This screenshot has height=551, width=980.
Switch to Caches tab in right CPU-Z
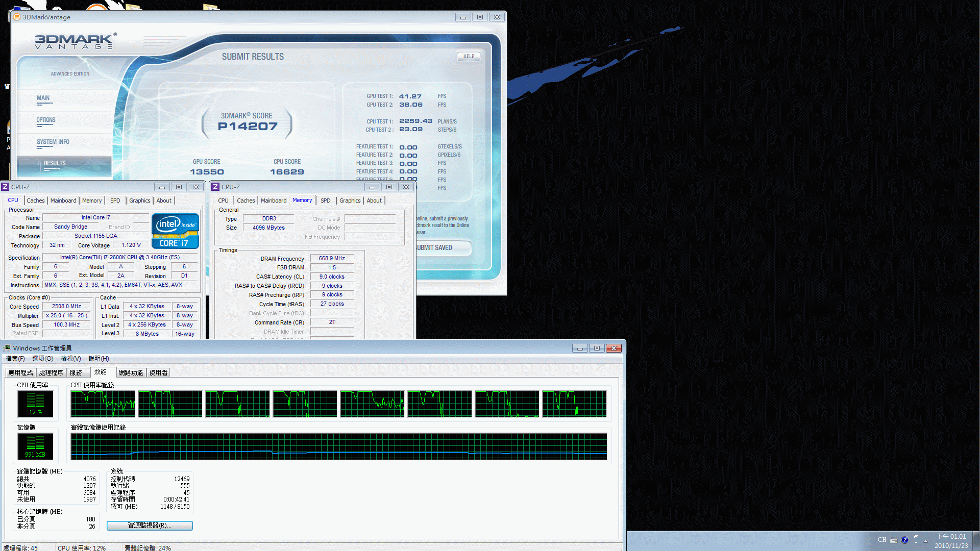tap(246, 201)
